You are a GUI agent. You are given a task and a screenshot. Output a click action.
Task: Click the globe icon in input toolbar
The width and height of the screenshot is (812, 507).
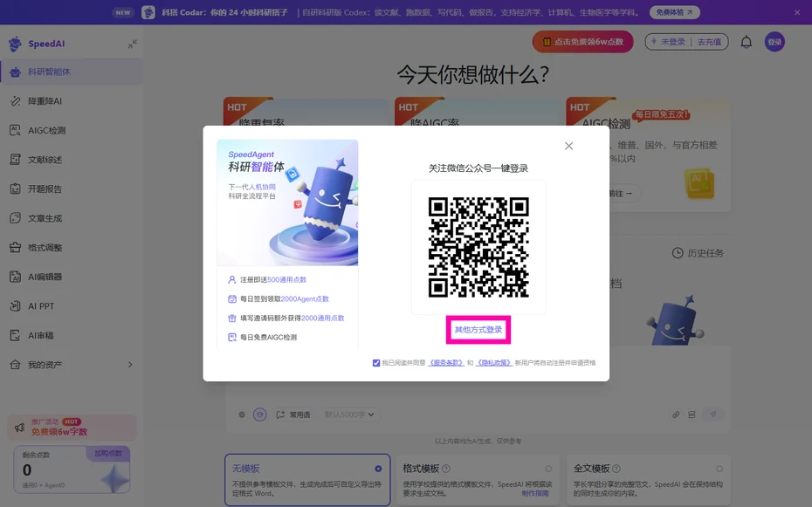(x=242, y=415)
